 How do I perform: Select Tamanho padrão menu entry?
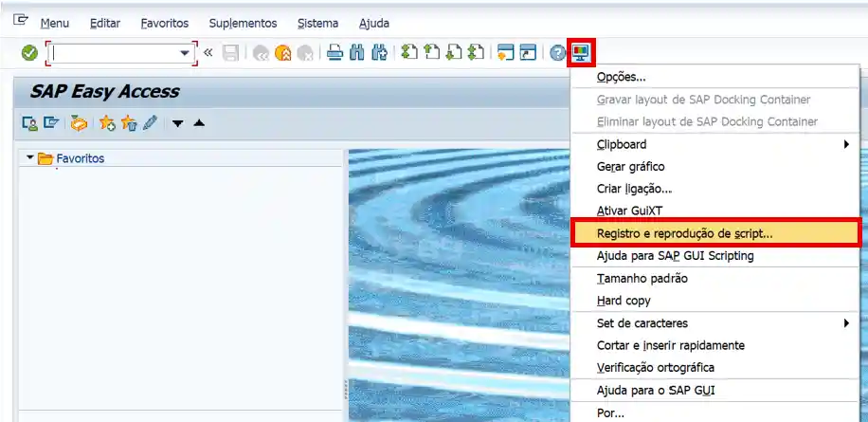[715, 279]
